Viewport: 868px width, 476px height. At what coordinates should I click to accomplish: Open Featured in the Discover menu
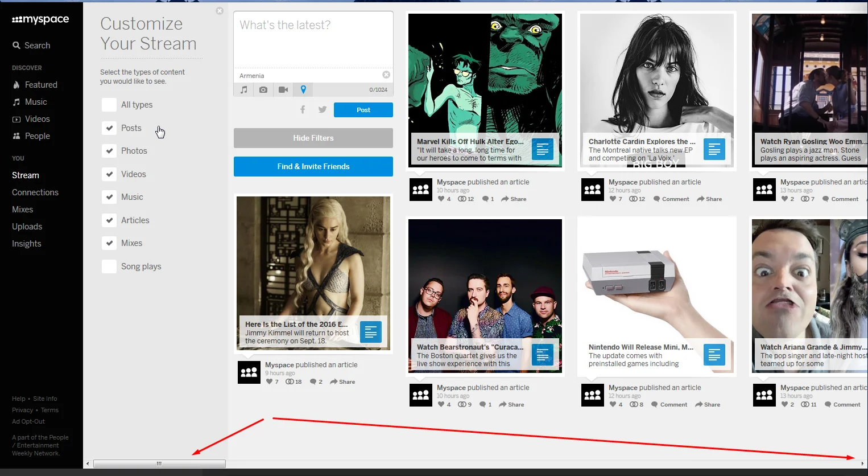(x=41, y=85)
